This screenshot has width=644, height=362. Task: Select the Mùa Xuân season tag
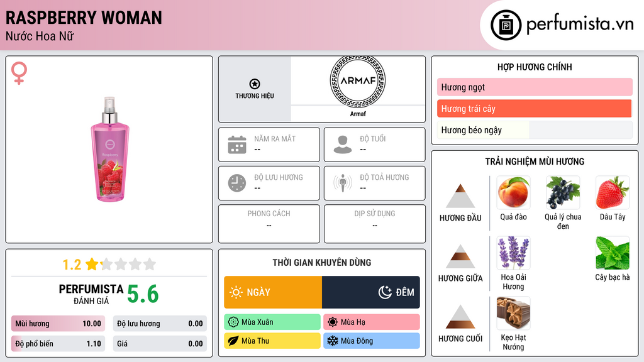[x=272, y=322]
